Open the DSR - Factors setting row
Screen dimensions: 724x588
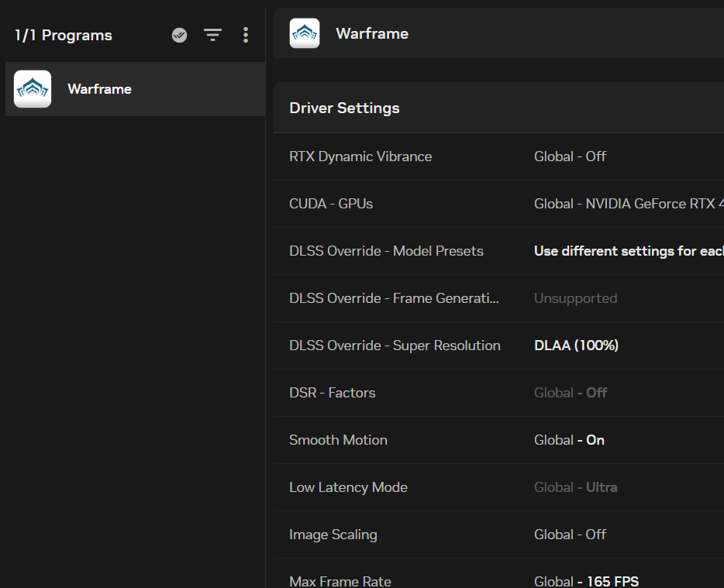(x=498, y=393)
